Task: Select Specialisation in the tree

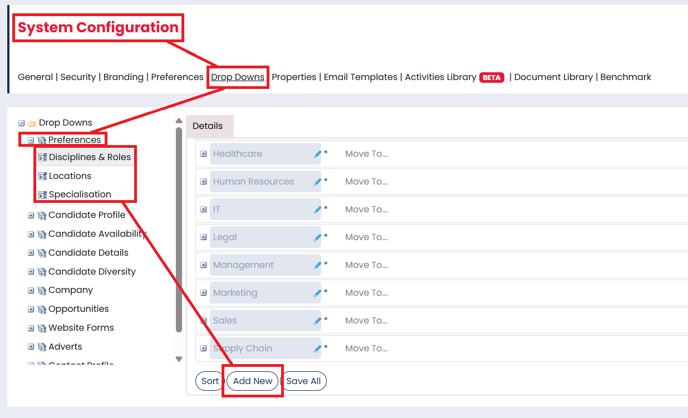Action: point(80,194)
